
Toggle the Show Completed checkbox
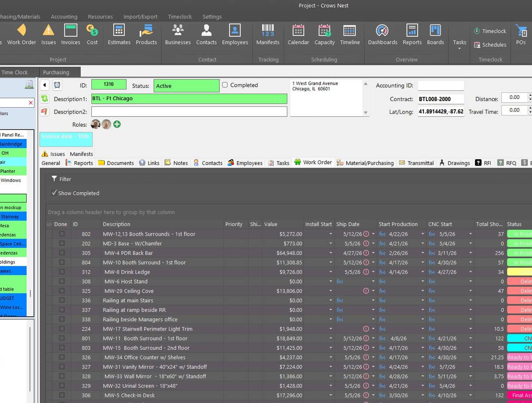(54, 193)
